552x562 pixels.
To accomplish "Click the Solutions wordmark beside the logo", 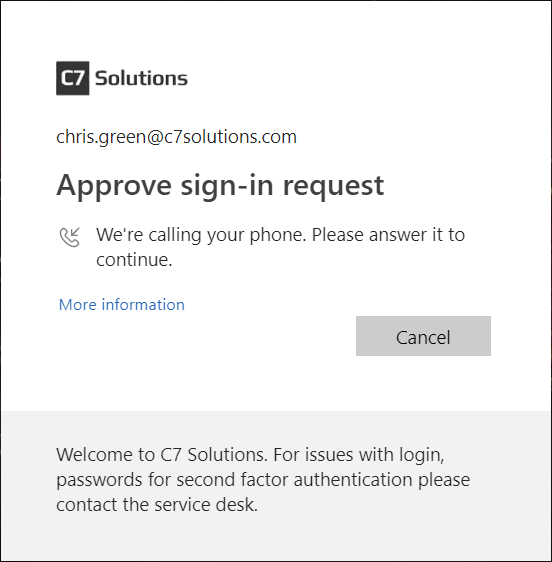I will 141,78.
